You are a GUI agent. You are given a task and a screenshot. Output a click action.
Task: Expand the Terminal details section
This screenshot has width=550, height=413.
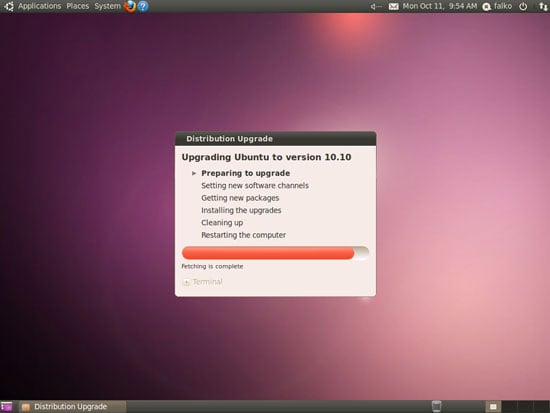click(x=202, y=282)
